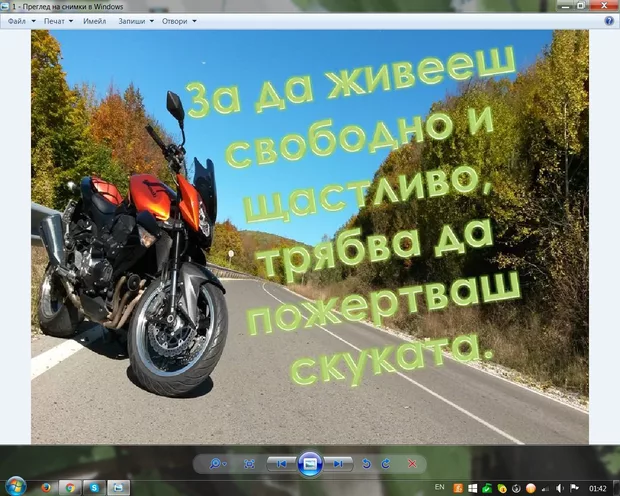Minimize the Photo Viewer window
Viewport: 620px width, 496px height.
coord(565,6)
